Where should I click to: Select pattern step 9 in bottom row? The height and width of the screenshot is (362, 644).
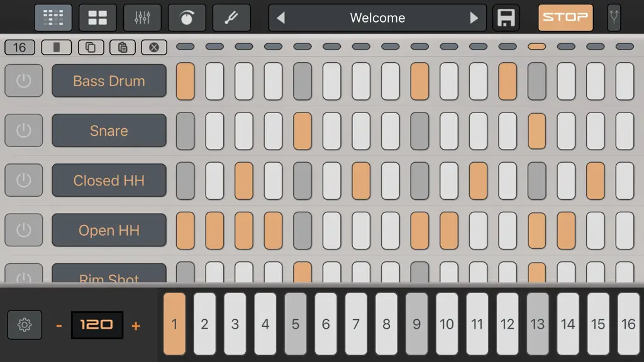click(416, 324)
